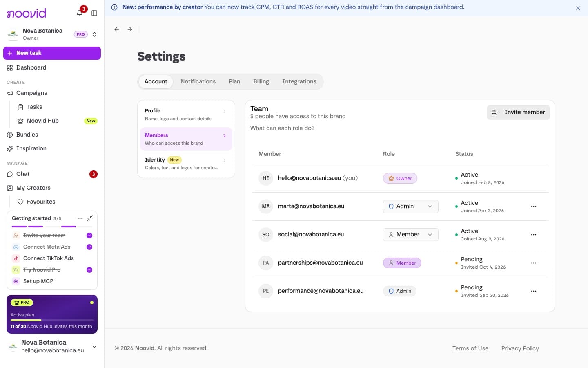Screen dimensions: 588x368
Task: Switch to the Plan tab
Action: (234, 82)
